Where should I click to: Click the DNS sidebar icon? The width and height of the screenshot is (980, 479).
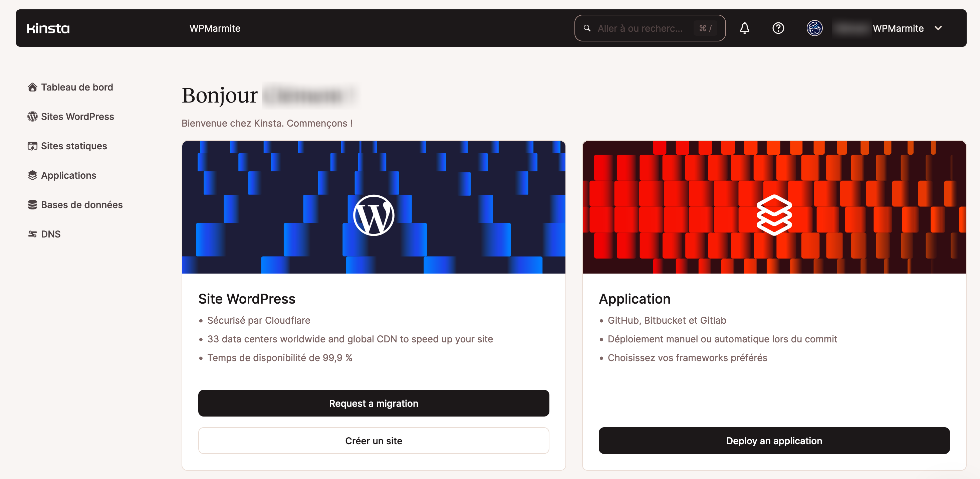click(x=32, y=234)
